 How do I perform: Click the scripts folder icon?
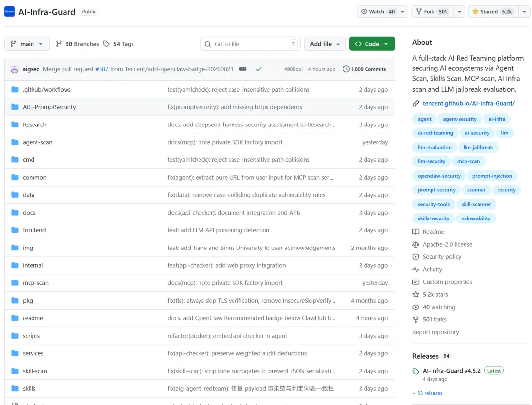tap(15, 336)
